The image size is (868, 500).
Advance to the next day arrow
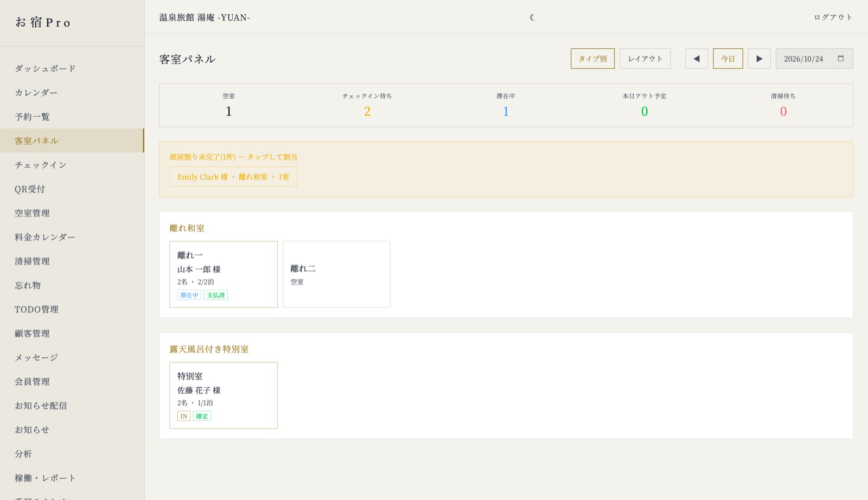[759, 59]
